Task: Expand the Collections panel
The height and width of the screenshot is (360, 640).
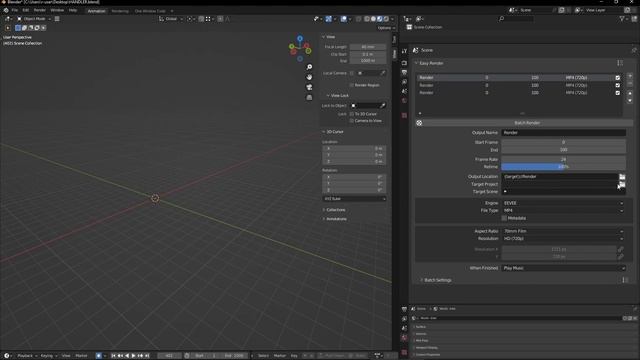Action: click(x=334, y=210)
